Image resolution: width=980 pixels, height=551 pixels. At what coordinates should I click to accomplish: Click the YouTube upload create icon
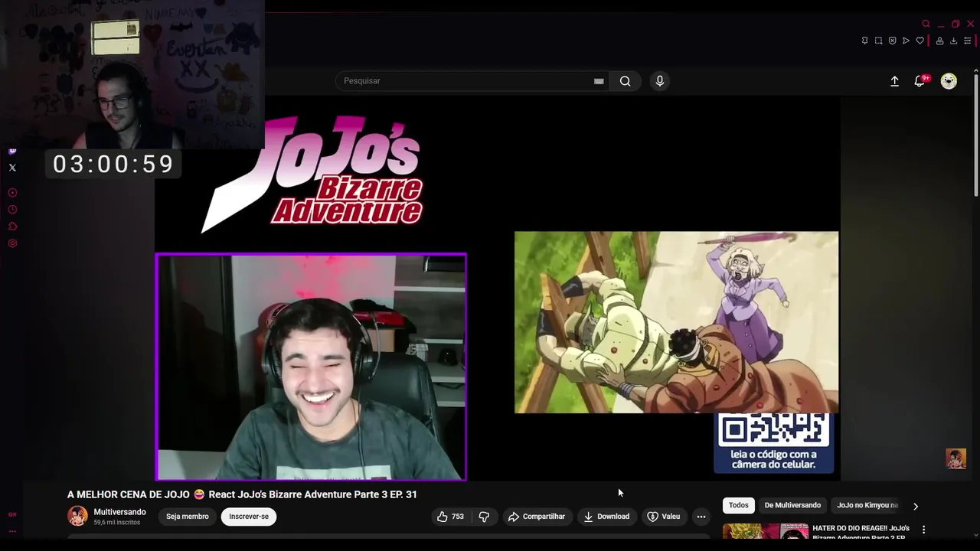[x=894, y=81]
